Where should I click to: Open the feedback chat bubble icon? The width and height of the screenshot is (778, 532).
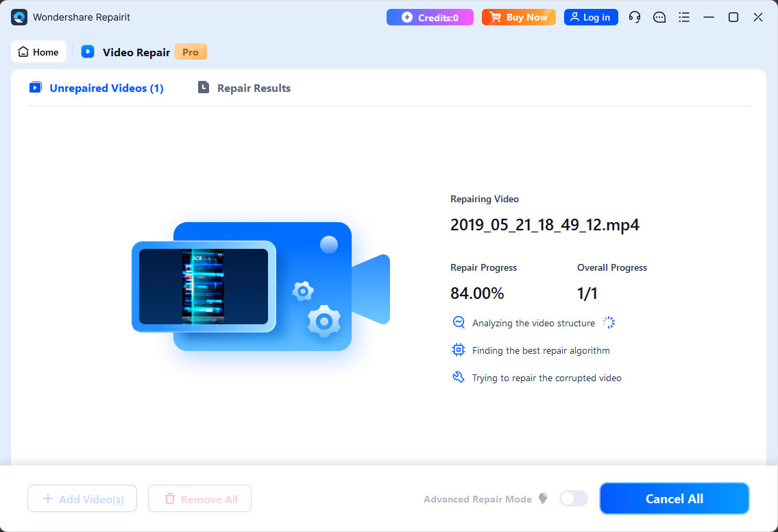(659, 17)
